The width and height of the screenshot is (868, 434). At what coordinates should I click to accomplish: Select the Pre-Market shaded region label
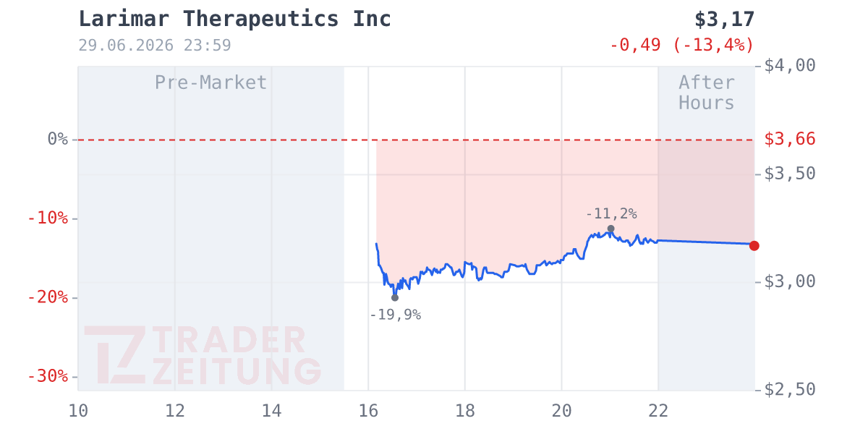click(x=211, y=82)
